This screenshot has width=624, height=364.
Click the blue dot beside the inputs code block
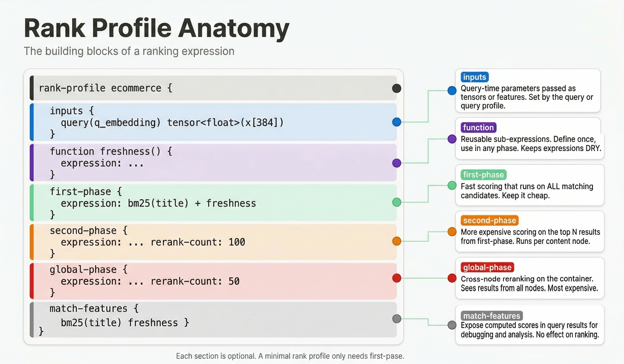click(396, 122)
